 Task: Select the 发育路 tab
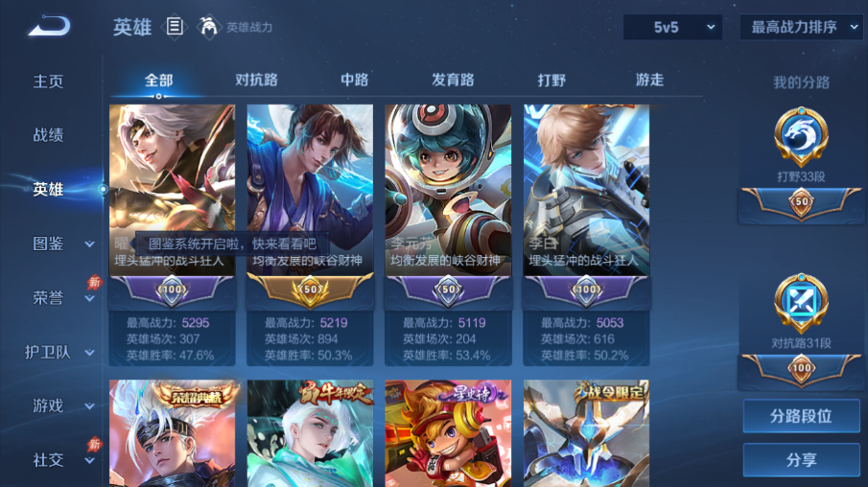click(x=453, y=80)
